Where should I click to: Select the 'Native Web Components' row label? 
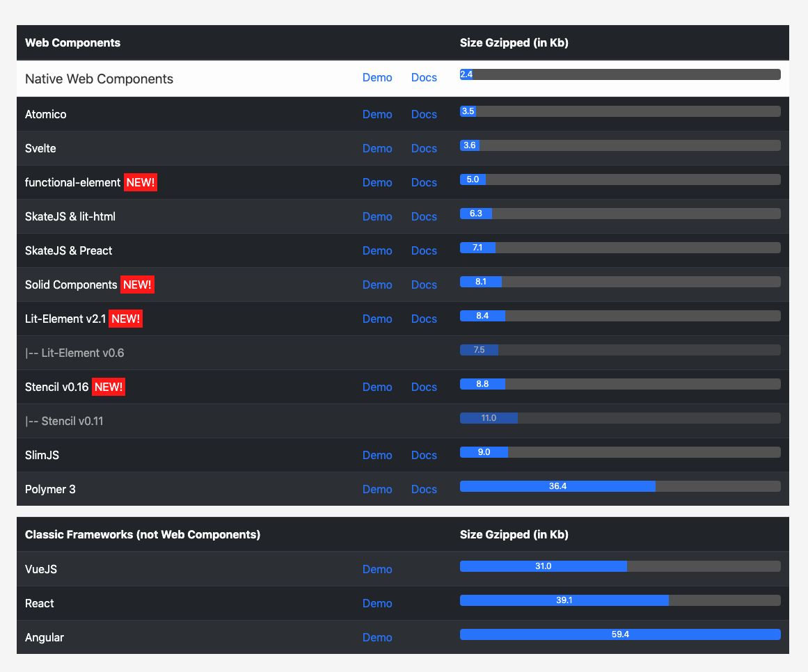[99, 79]
